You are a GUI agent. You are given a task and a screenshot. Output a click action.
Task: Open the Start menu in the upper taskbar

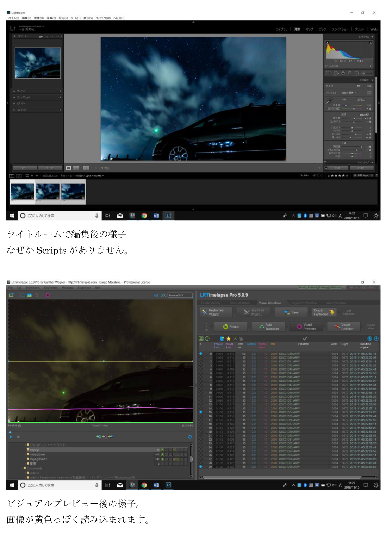12,216
